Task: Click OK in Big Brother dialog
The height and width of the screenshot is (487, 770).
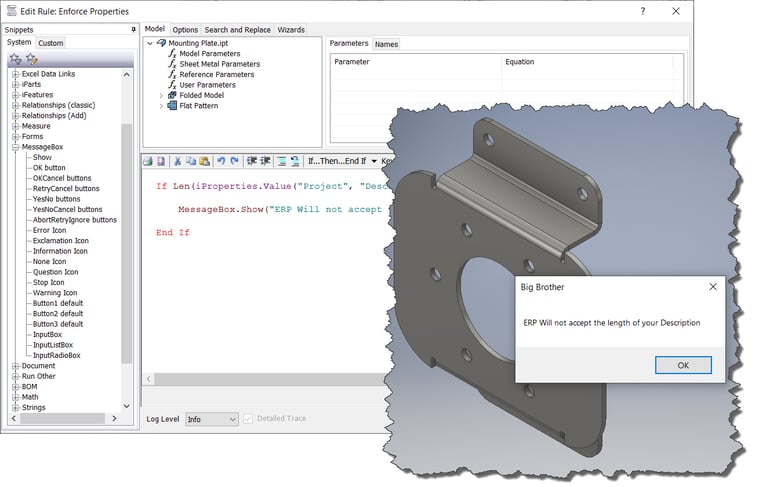Action: click(683, 365)
